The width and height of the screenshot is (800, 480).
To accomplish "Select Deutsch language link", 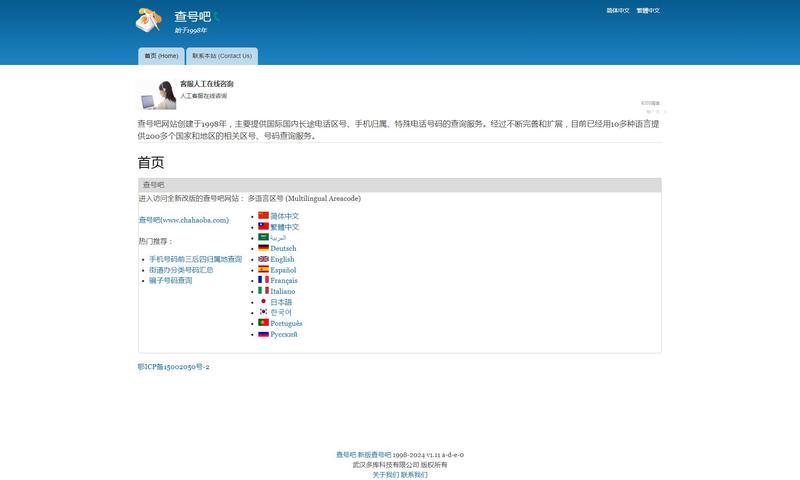I will [x=283, y=248].
